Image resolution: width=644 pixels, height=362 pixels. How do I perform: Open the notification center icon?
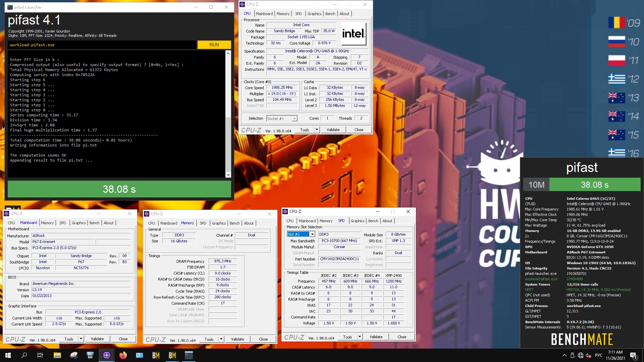click(633, 355)
